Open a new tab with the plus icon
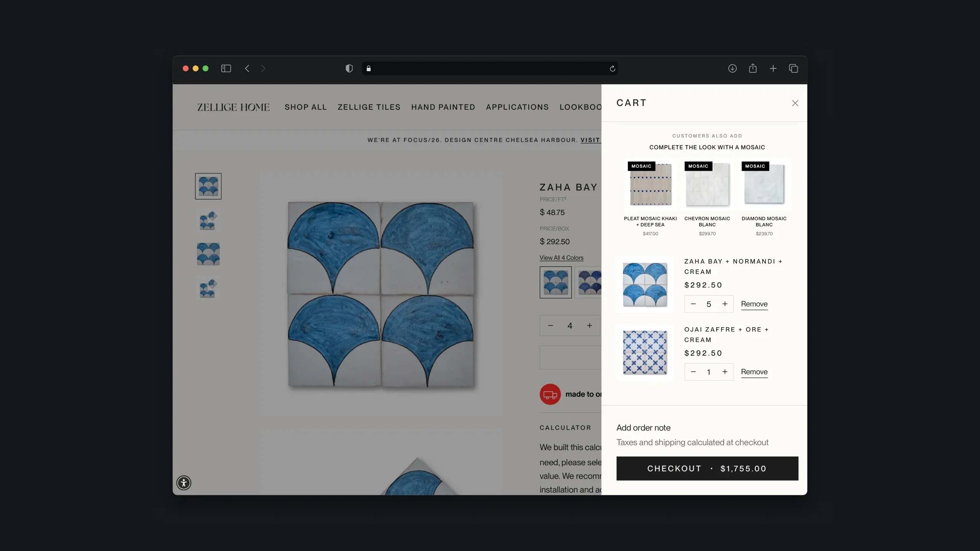 click(773, 68)
